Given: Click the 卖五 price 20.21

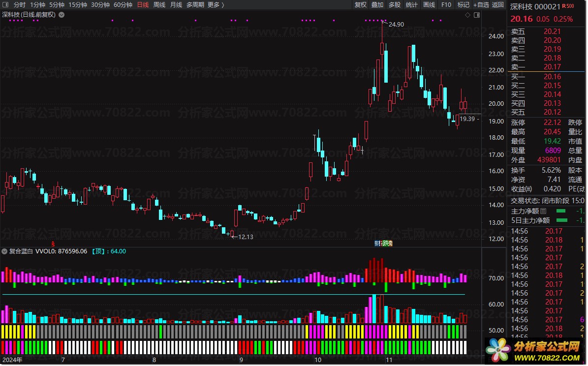Looking at the screenshot, I should [x=553, y=31].
